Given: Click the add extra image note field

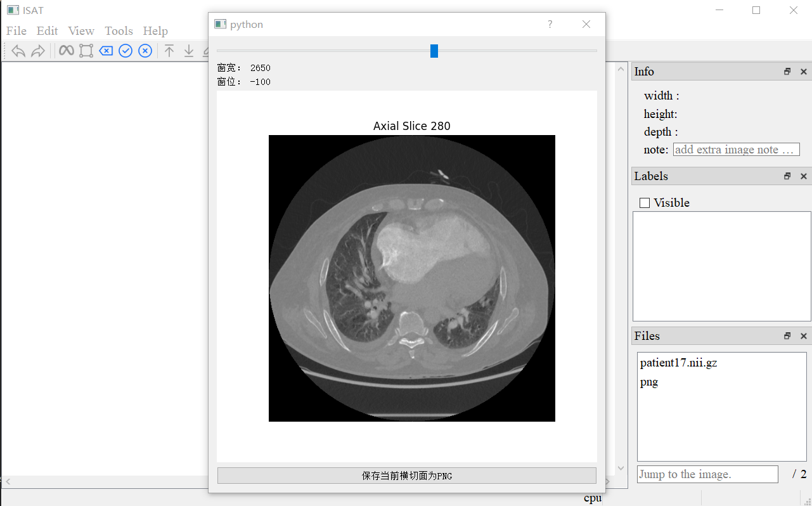Looking at the screenshot, I should click(x=736, y=149).
